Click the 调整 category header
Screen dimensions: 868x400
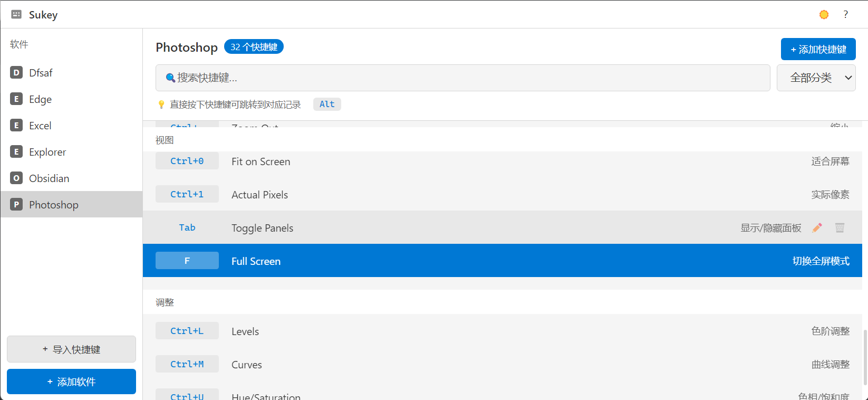pyautogui.click(x=165, y=302)
